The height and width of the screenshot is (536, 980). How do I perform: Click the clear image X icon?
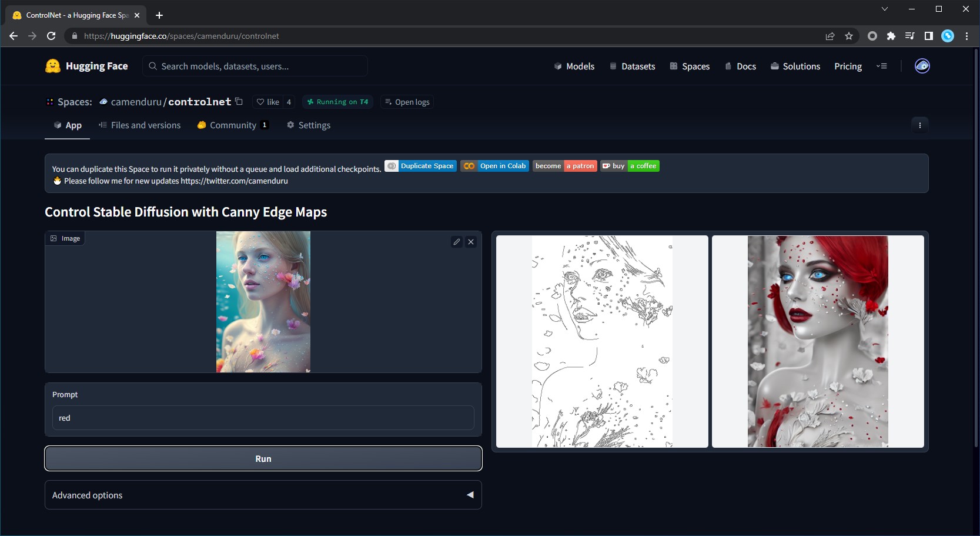pos(471,241)
